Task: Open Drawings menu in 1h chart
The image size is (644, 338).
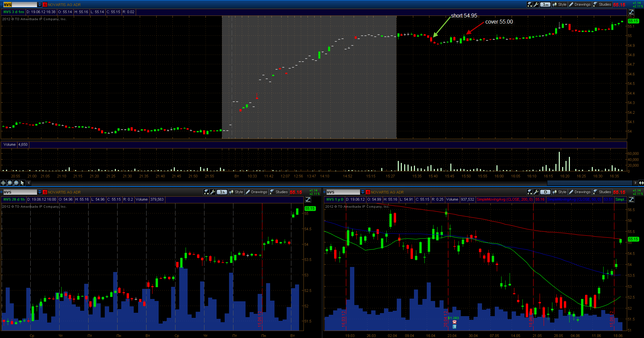Action: [256, 192]
